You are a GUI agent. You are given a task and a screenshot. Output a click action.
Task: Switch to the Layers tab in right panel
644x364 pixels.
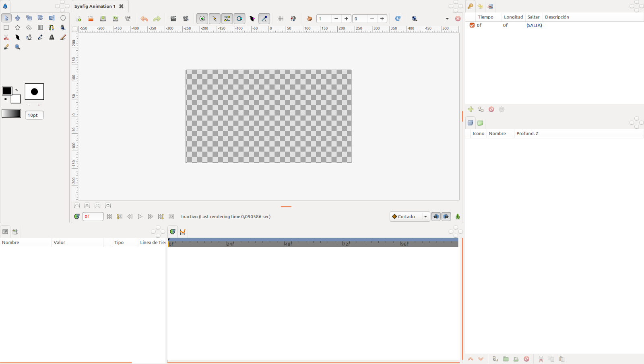[x=470, y=123]
